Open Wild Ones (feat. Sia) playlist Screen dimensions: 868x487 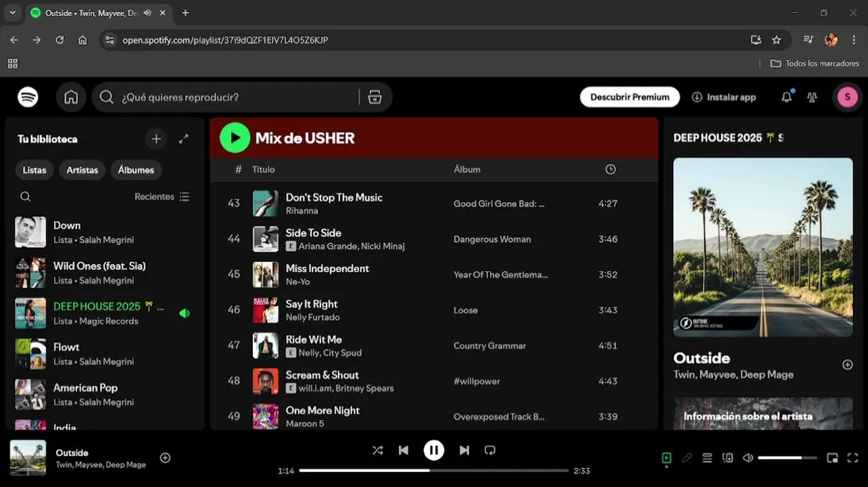[x=105, y=273]
